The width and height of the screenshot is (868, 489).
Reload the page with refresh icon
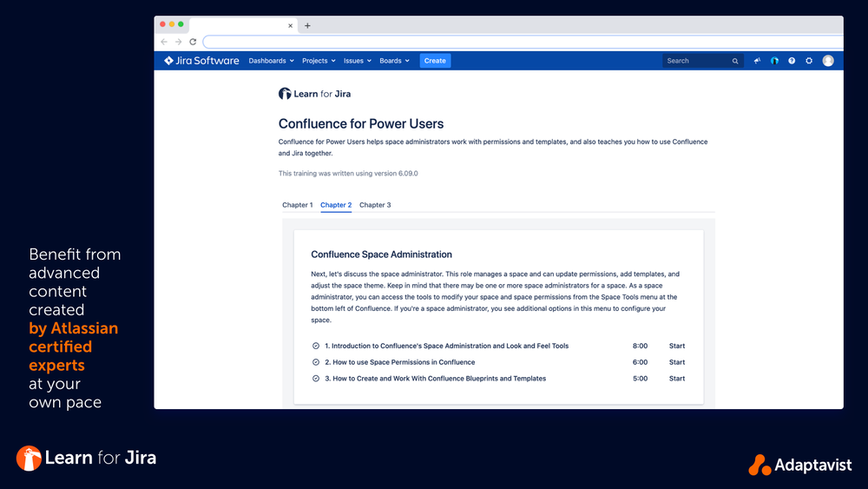193,42
